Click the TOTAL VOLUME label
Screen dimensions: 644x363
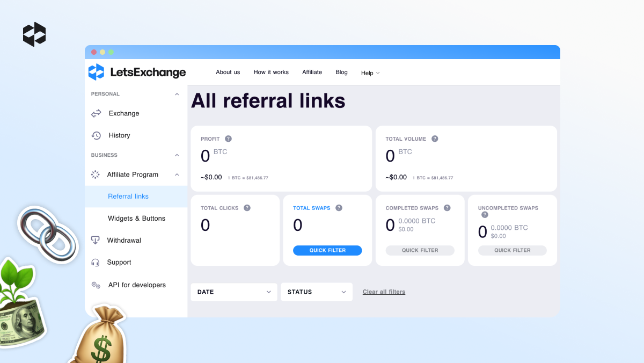click(x=406, y=139)
